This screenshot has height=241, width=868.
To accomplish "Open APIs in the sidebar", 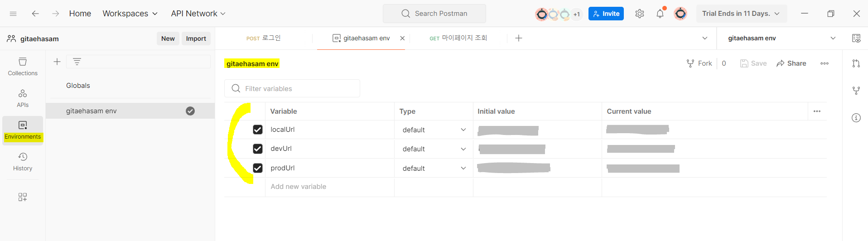I will (x=23, y=98).
